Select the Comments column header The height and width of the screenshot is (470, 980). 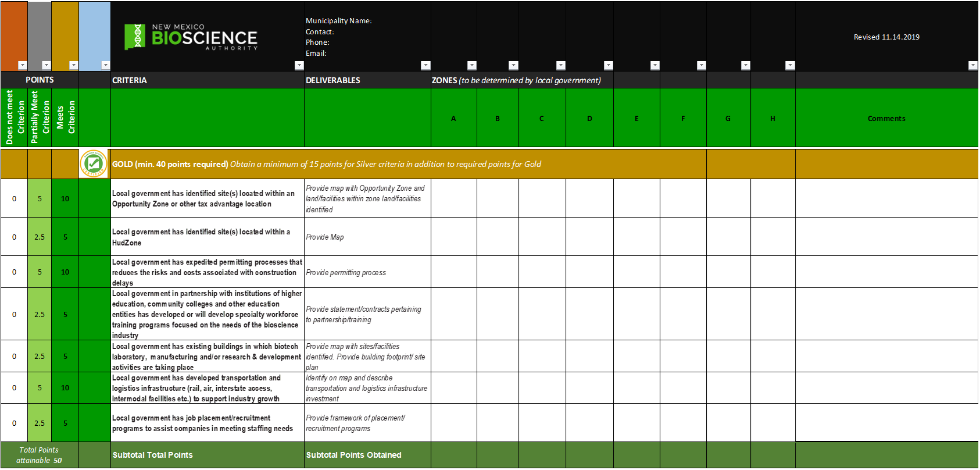point(886,117)
